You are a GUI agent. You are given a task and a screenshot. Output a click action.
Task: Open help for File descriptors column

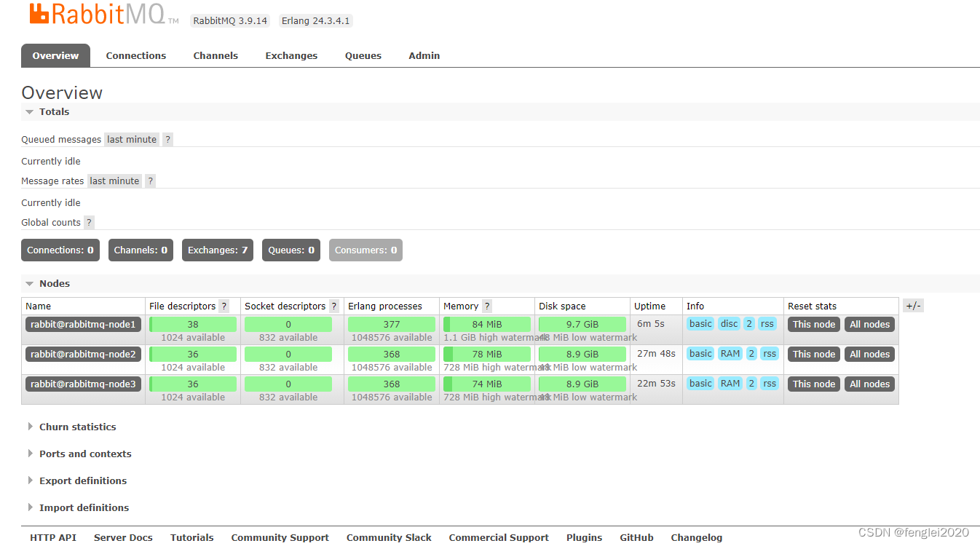[224, 306]
